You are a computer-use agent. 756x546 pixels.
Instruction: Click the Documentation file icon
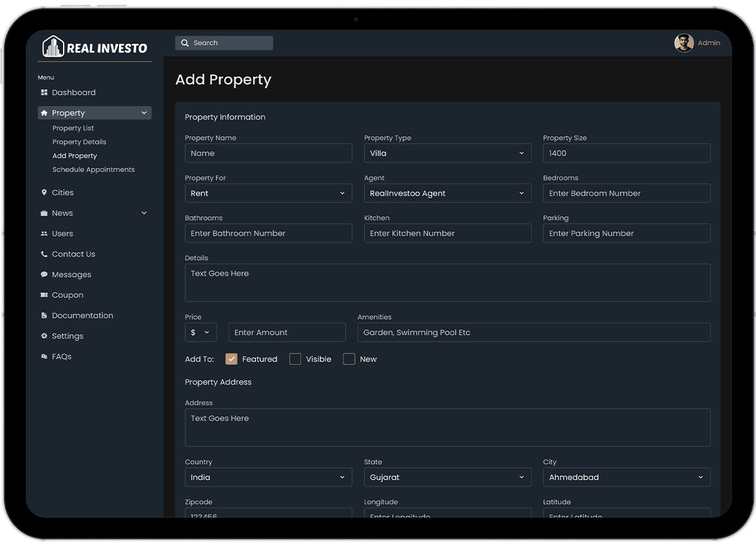point(44,316)
